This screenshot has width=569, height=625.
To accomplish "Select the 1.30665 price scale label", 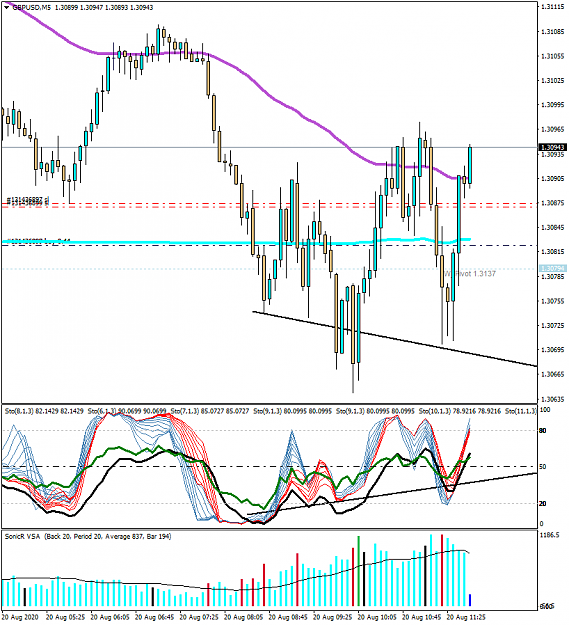I will pos(553,374).
